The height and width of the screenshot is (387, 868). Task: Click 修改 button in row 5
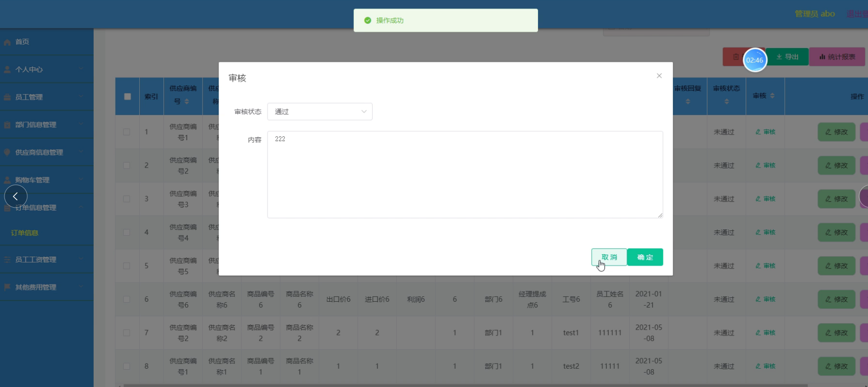pyautogui.click(x=836, y=266)
